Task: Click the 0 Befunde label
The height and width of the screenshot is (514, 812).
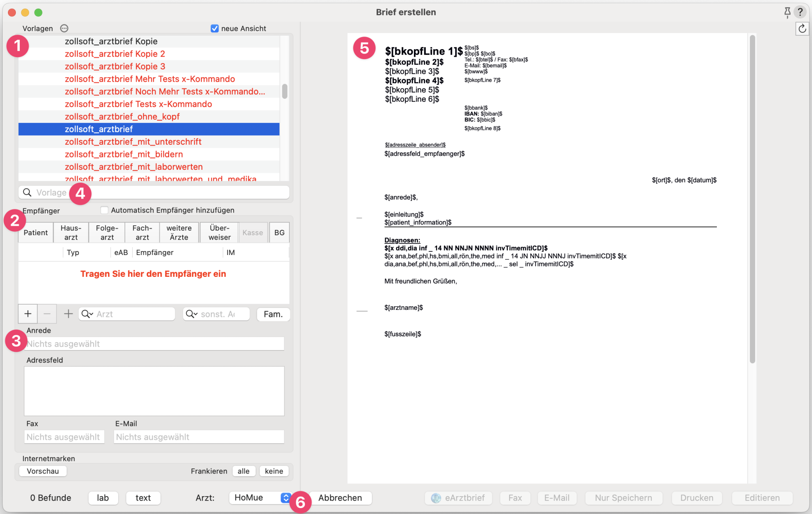Action: (51, 498)
